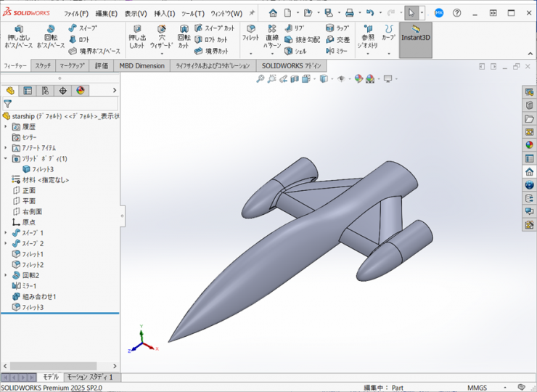Expand the スイープ1 feature node
The height and width of the screenshot is (392, 537).
tap(6, 233)
